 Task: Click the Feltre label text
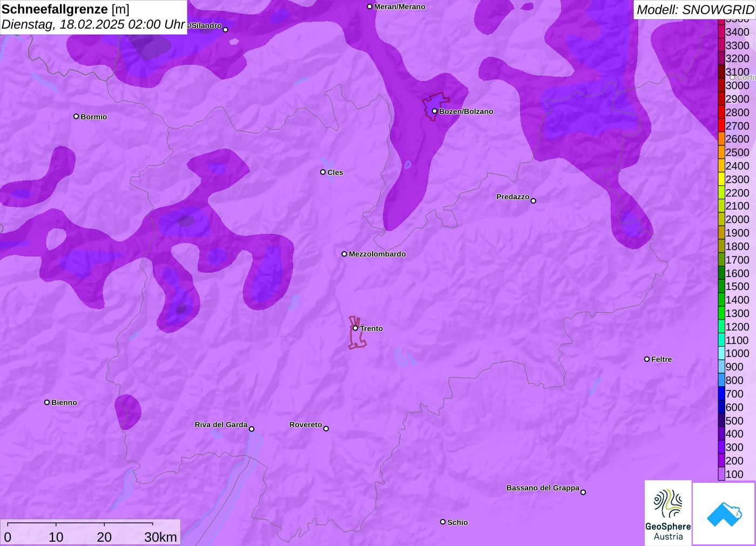point(661,359)
